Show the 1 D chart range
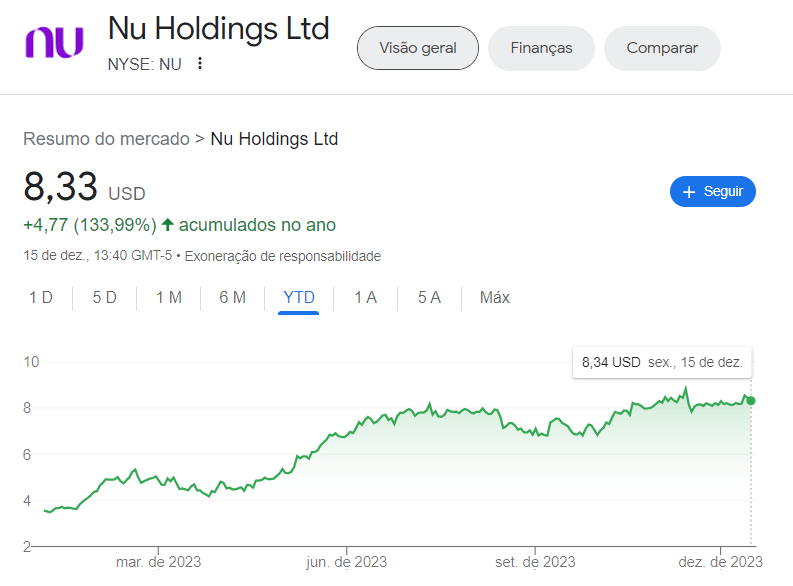Image resolution: width=793 pixels, height=586 pixels. (41, 297)
